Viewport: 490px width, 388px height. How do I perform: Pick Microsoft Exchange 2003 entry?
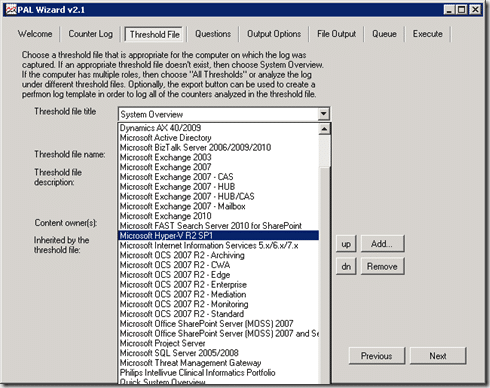218,157
